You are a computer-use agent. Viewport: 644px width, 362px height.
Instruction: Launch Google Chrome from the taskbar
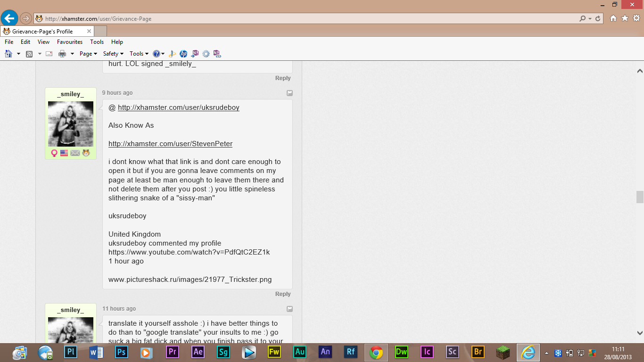(376, 352)
